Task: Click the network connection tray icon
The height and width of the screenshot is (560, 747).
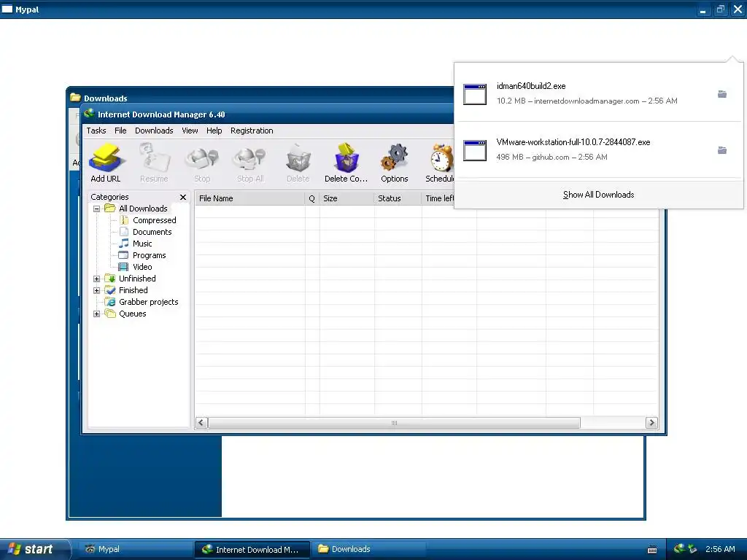Action: (692, 549)
